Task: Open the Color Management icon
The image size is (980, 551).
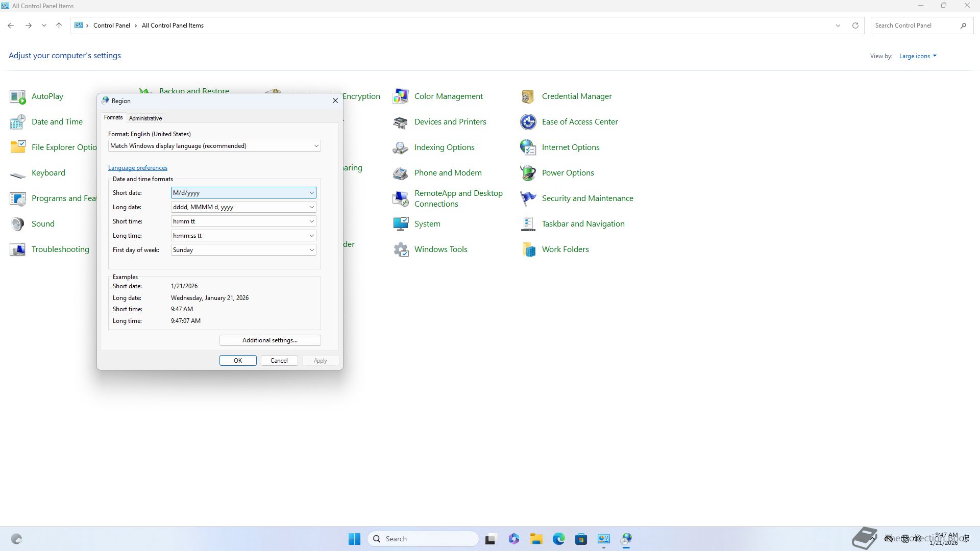Action: click(401, 96)
